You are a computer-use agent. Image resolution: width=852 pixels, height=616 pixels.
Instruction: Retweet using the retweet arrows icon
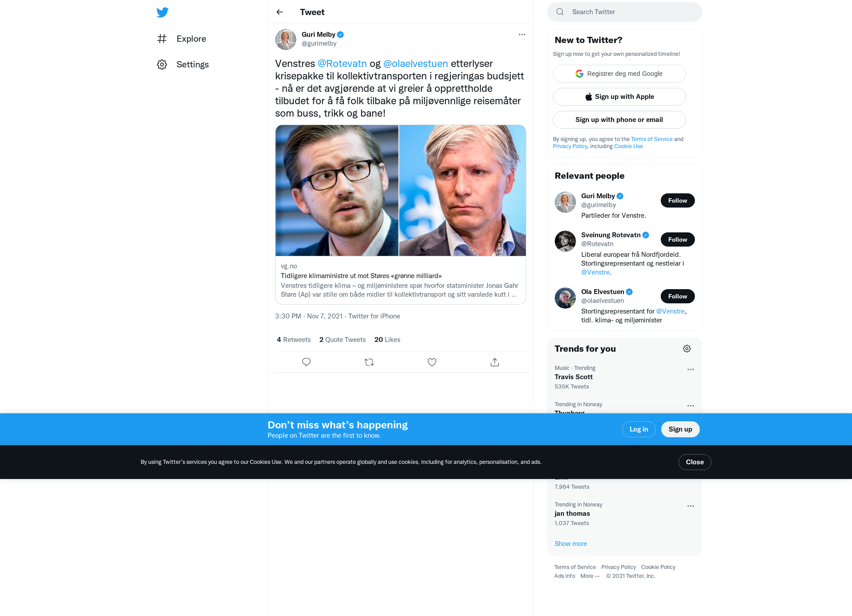click(369, 362)
